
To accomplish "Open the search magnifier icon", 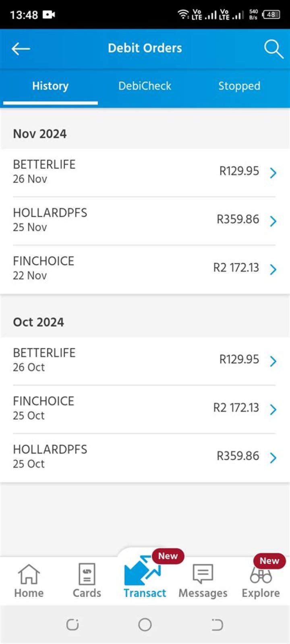I will (x=273, y=49).
